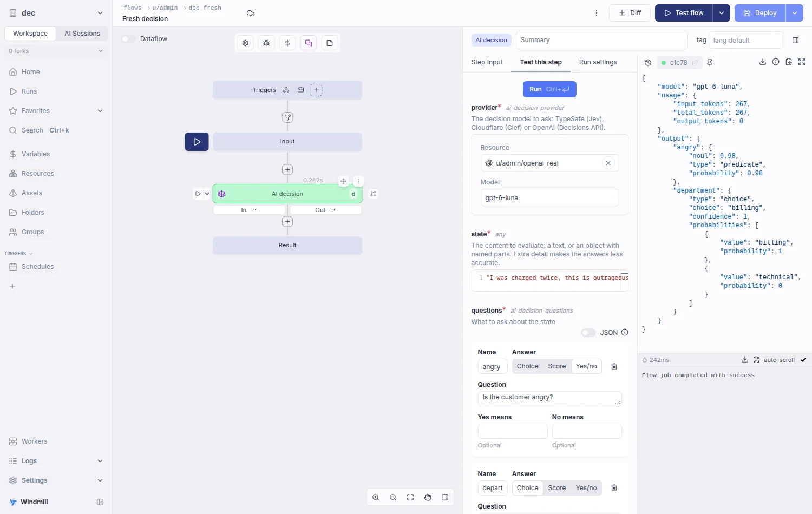The image size is (812, 514).
Task: Open debug bug icon in flow toolbar
Action: coord(266,43)
